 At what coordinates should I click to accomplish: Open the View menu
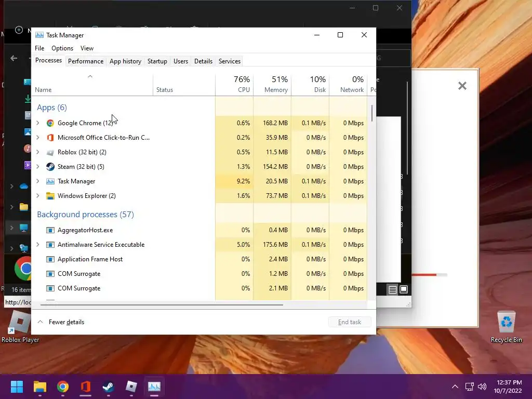tap(87, 48)
